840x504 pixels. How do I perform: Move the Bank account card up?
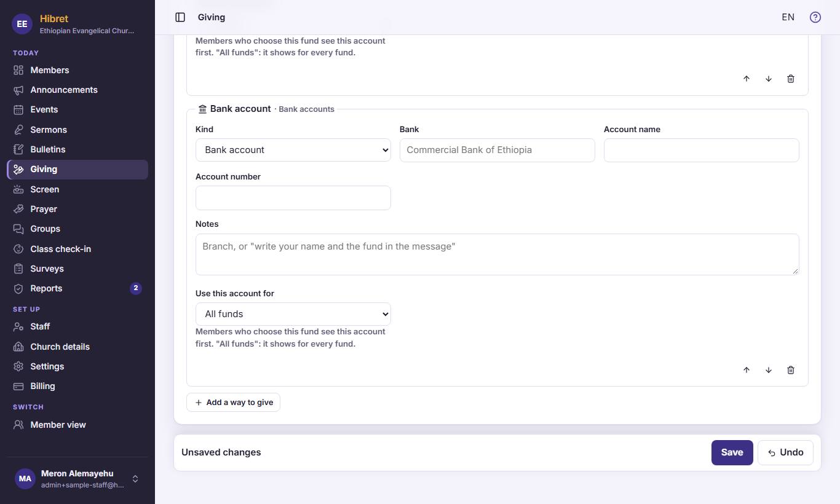tap(747, 370)
